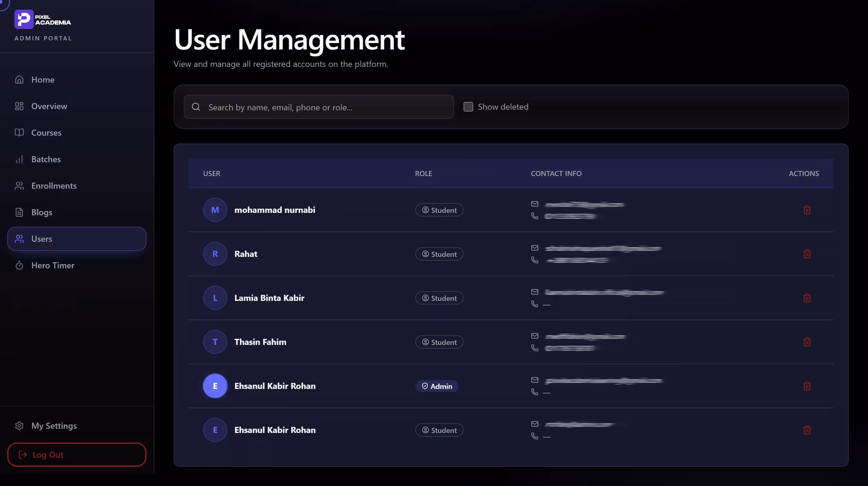Viewport: 868px width, 486px height.
Task: Focus the user search field
Action: click(319, 107)
